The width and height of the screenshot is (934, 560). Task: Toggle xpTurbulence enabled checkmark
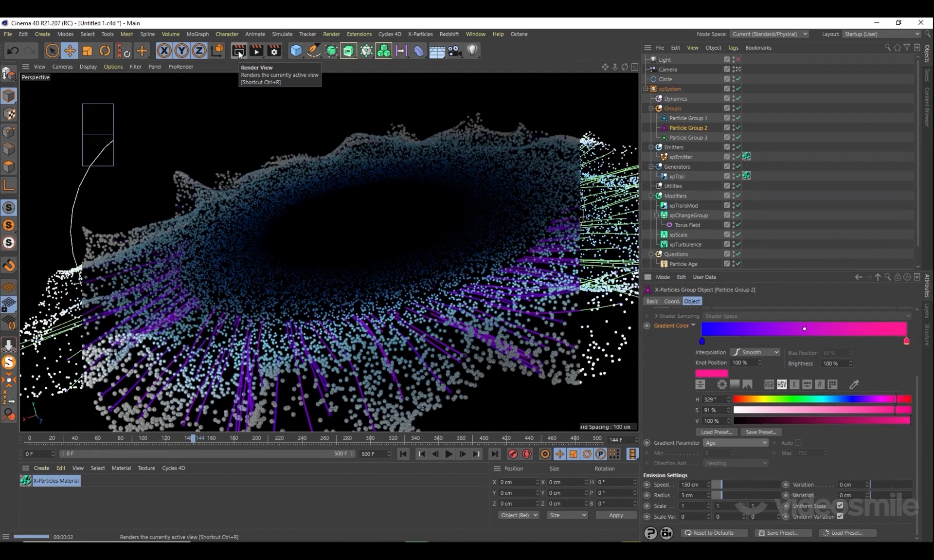[x=738, y=244]
